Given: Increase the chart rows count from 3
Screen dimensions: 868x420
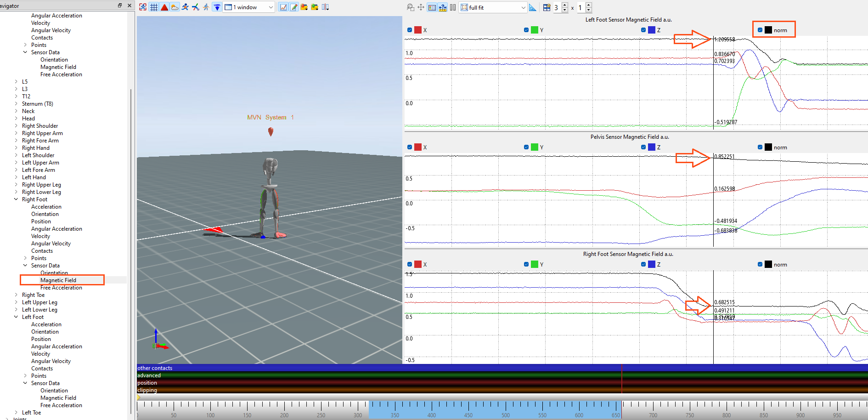Looking at the screenshot, I should [x=565, y=5].
